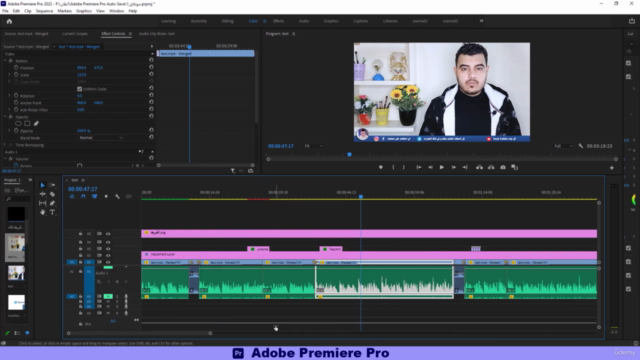Select the Pen tool in toolbar
This screenshot has width=640, height=360.
click(52, 203)
